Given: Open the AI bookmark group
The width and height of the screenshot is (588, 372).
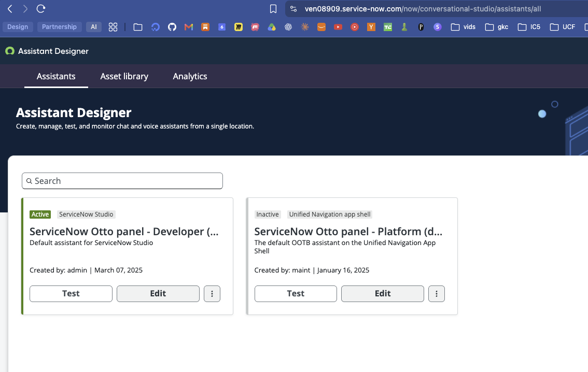Looking at the screenshot, I should click(94, 27).
